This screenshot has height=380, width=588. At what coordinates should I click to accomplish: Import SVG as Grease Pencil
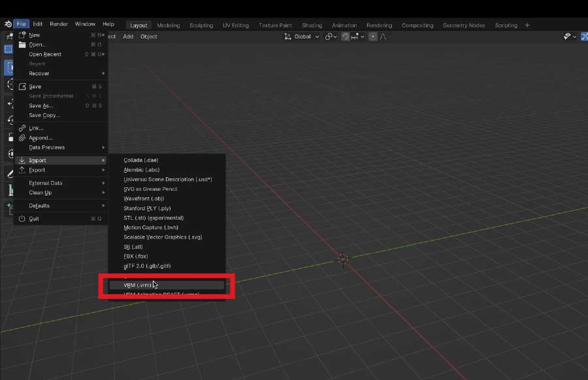[167, 189]
